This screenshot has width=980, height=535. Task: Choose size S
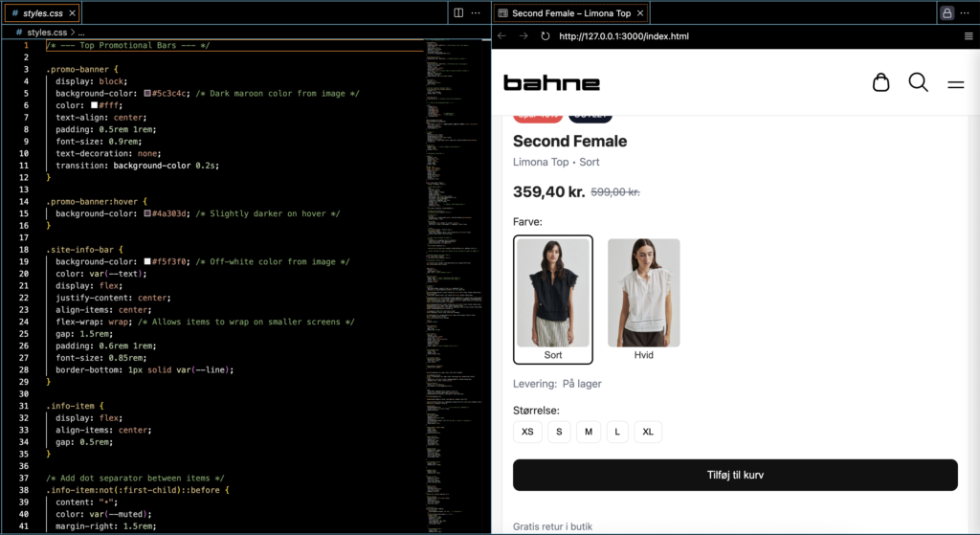(559, 432)
